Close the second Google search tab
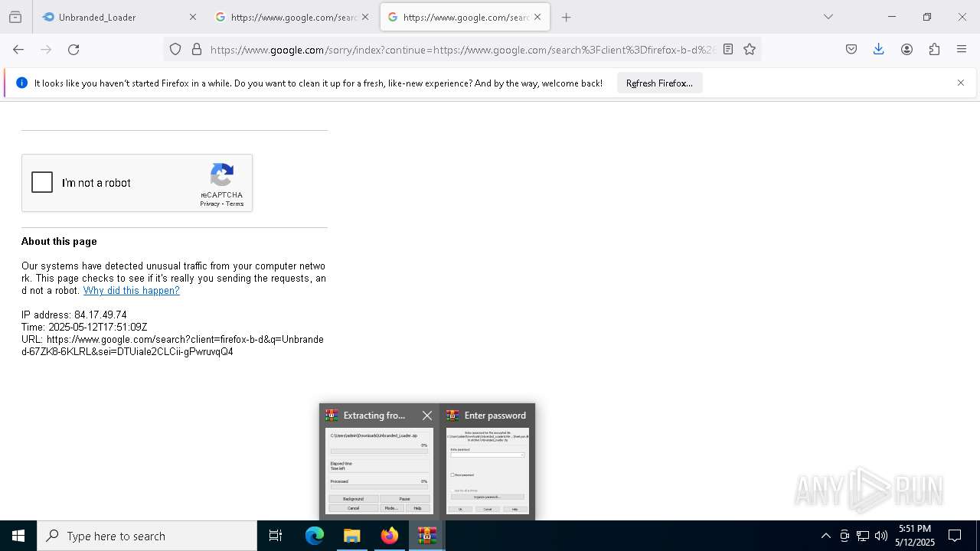The width and height of the screenshot is (980, 551). [364, 17]
